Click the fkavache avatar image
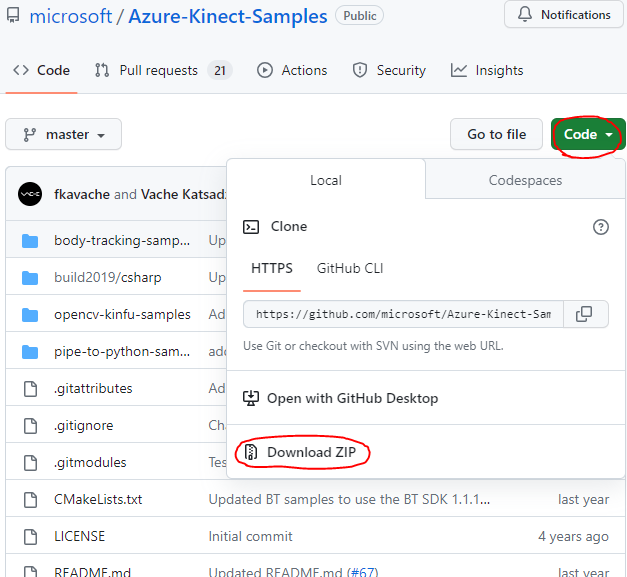 (30, 194)
